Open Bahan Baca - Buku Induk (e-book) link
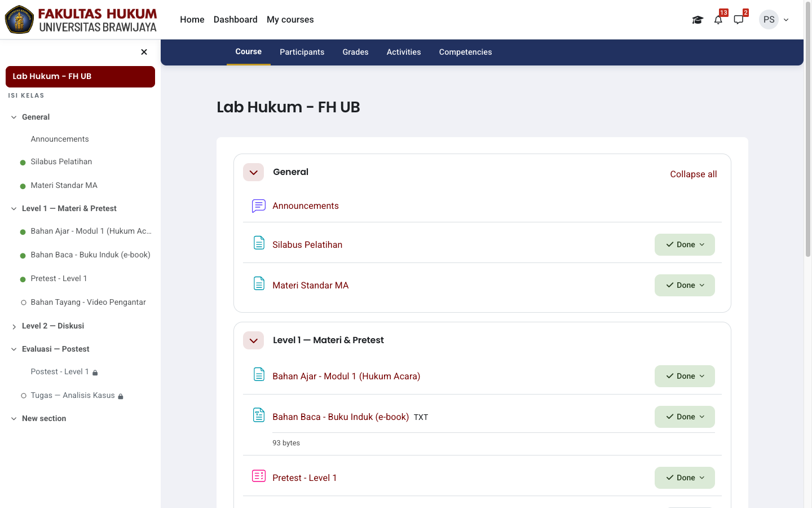This screenshot has height=508, width=812. 341,417
